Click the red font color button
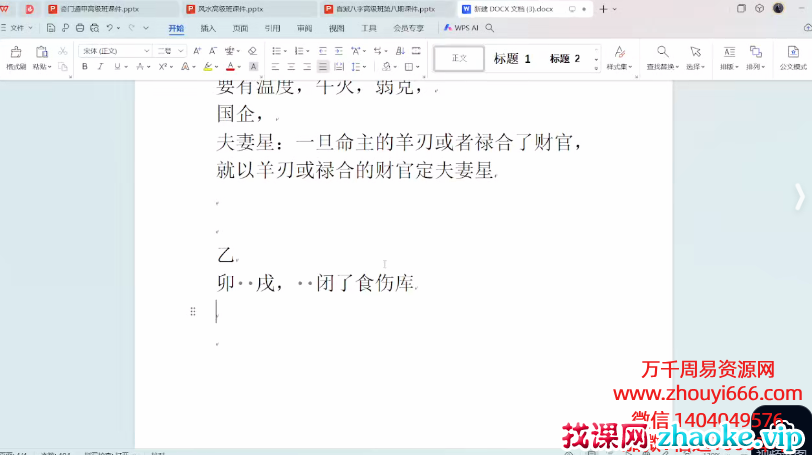This screenshot has height=455, width=812. pyautogui.click(x=229, y=67)
